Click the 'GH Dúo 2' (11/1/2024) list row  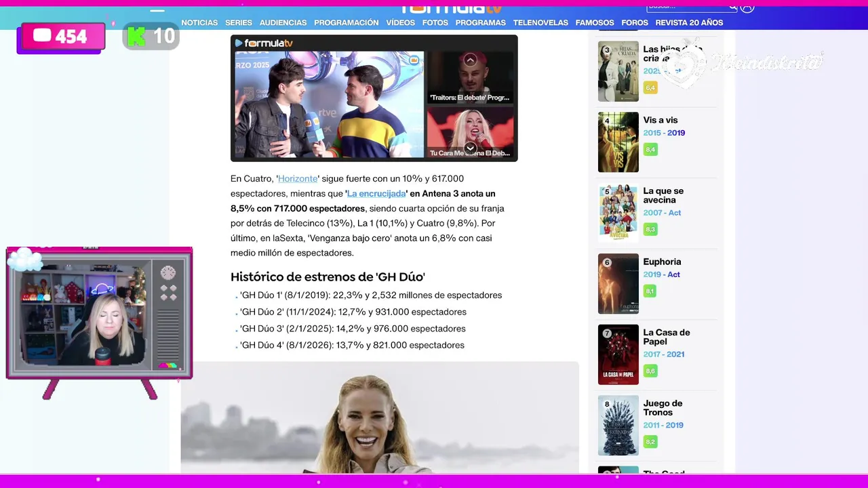[353, 312]
